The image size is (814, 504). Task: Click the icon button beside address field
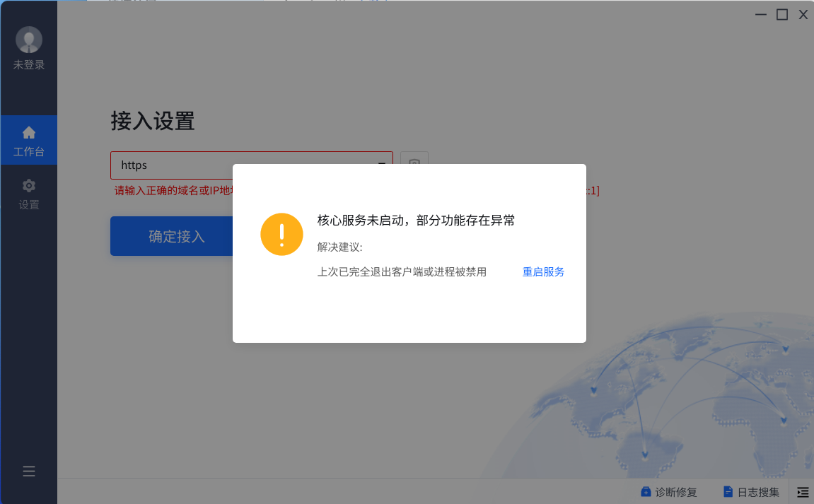(x=414, y=164)
